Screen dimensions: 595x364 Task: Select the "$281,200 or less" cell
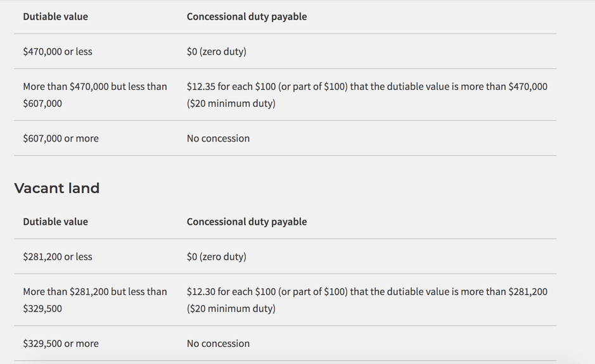pyautogui.click(x=58, y=256)
